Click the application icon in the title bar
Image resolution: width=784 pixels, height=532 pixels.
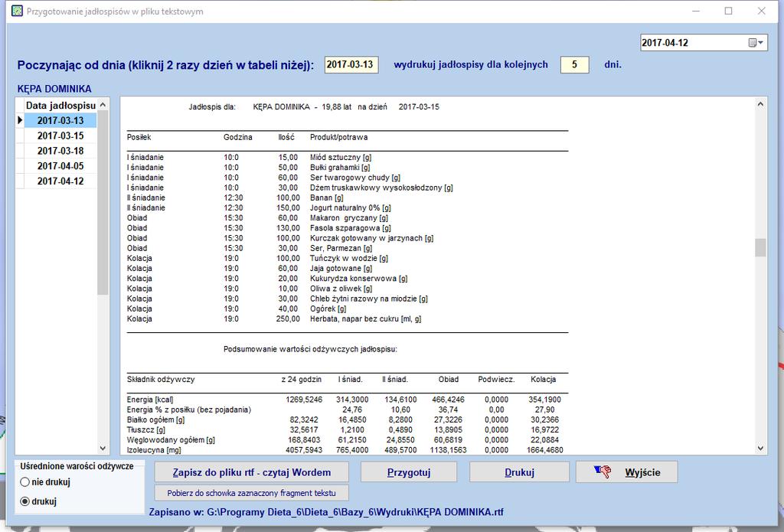[17, 11]
